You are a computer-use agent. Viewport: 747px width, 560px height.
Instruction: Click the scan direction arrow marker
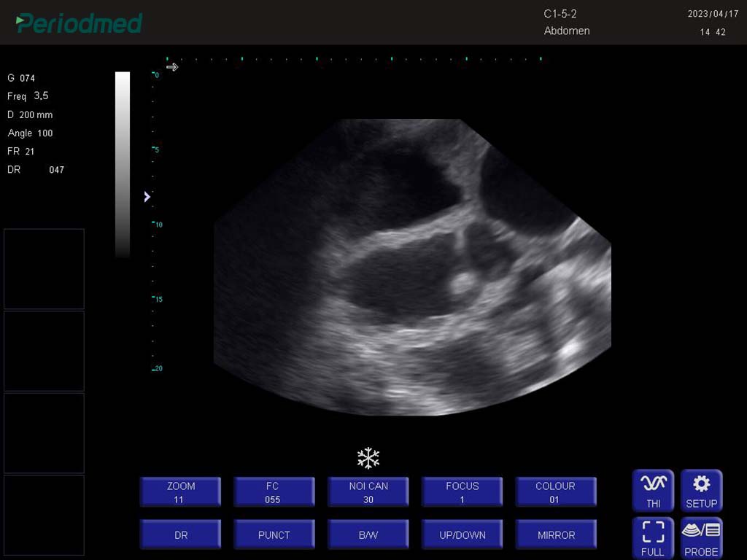pos(172,67)
